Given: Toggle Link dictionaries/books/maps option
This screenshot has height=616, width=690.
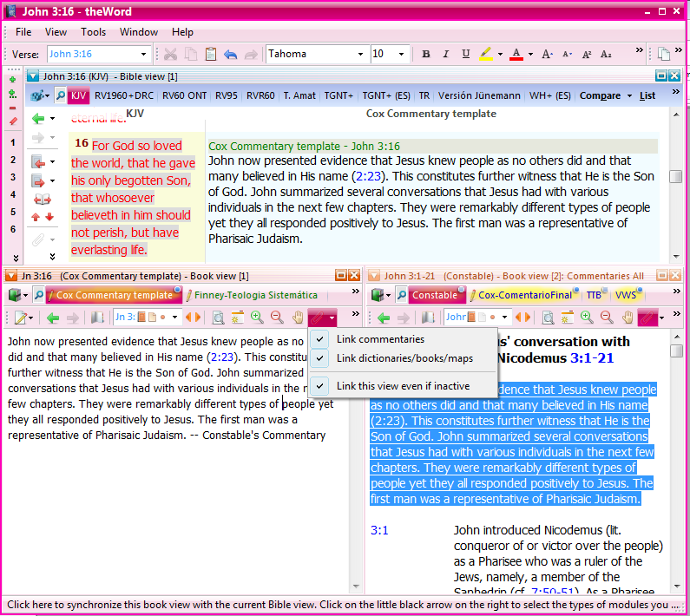Looking at the screenshot, I should (404, 358).
